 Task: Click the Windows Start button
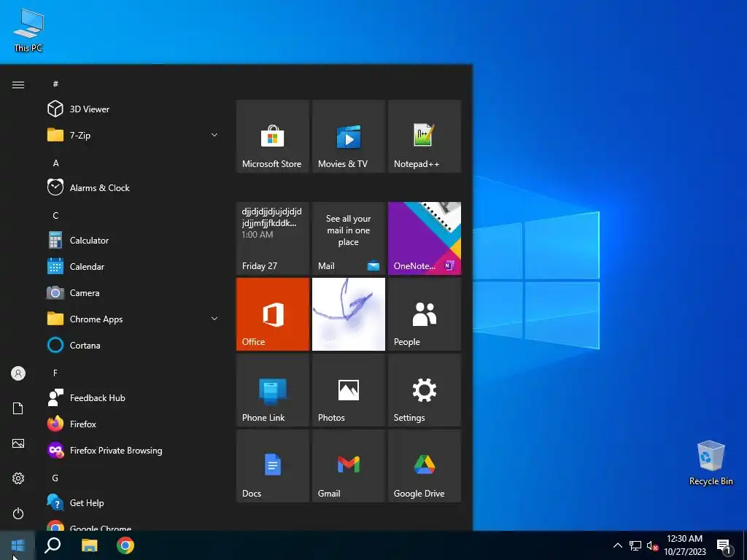[x=18, y=545]
